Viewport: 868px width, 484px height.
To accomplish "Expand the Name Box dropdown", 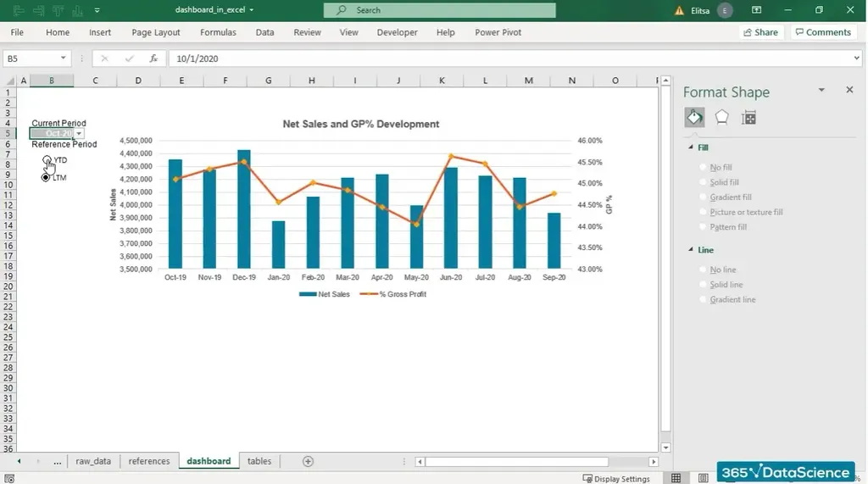I will pyautogui.click(x=63, y=58).
